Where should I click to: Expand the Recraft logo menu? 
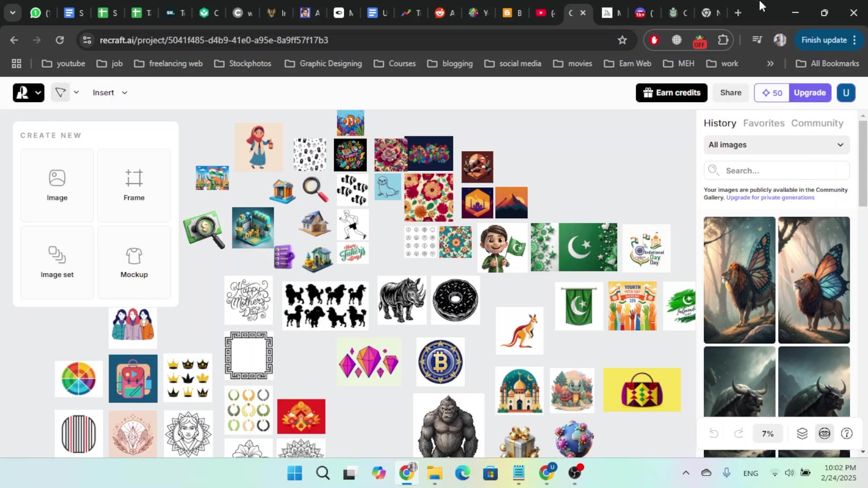coord(28,93)
